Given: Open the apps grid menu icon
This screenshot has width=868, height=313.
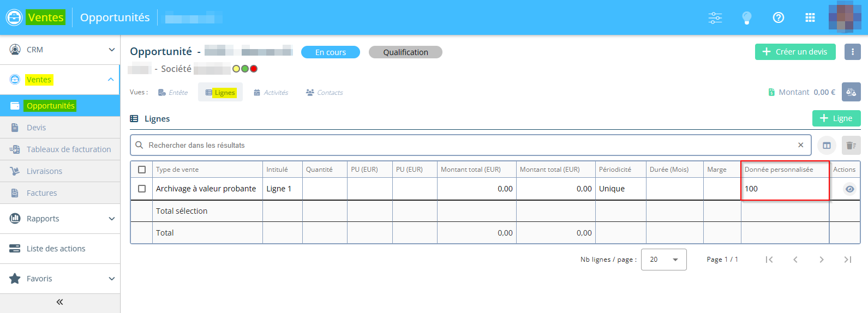Looking at the screenshot, I should (x=810, y=17).
